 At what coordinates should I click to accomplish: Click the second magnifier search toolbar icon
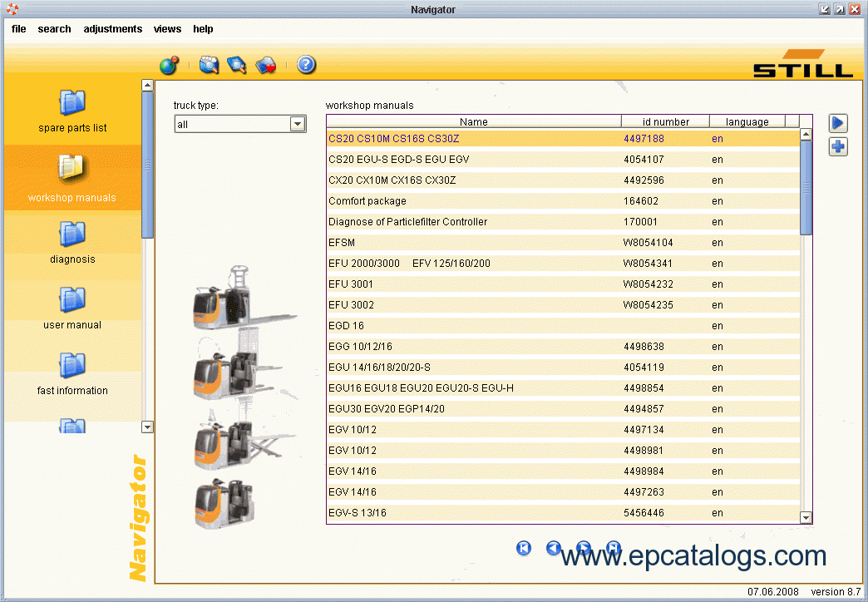point(236,66)
